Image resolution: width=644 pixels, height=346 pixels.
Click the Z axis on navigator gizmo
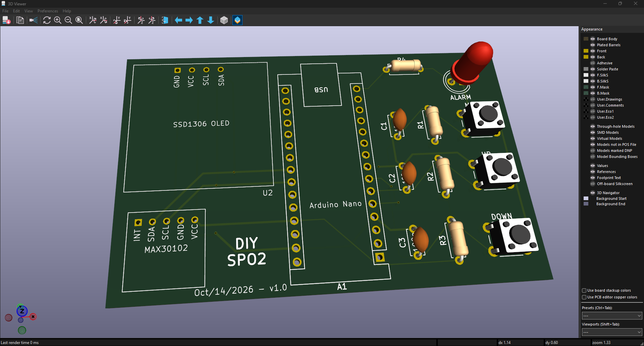[x=22, y=311]
